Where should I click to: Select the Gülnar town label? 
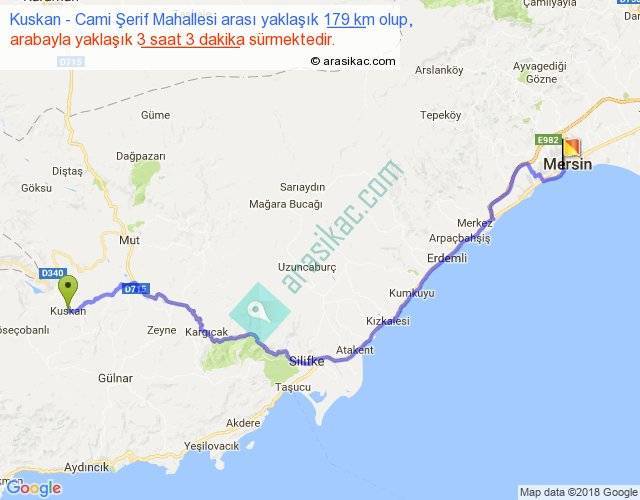tap(115, 378)
